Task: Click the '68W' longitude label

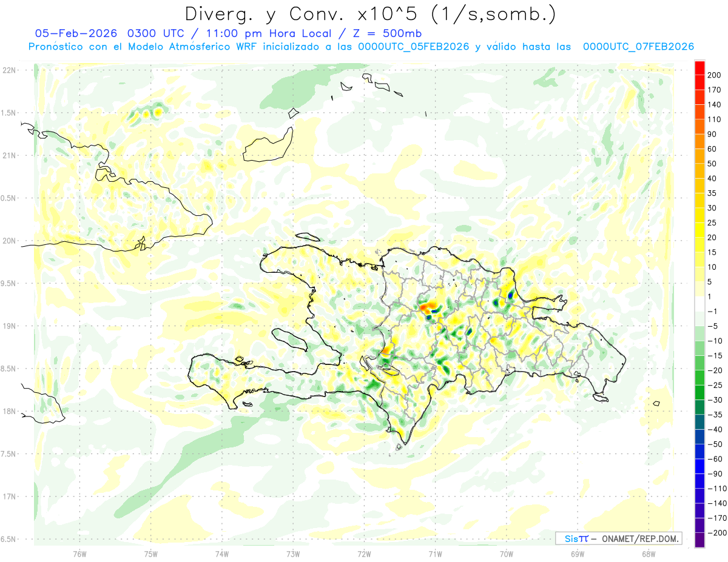Action: [649, 554]
